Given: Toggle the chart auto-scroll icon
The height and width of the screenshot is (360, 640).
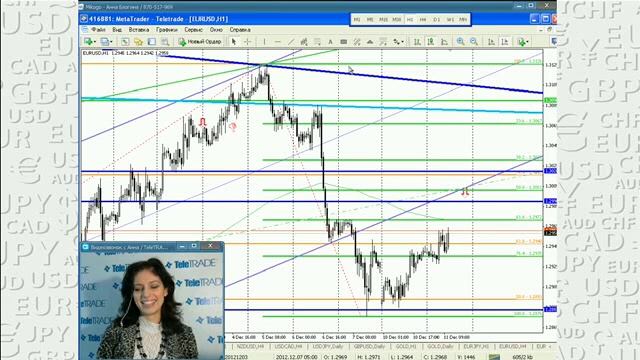Looking at the screenshot, I should coord(491,42).
